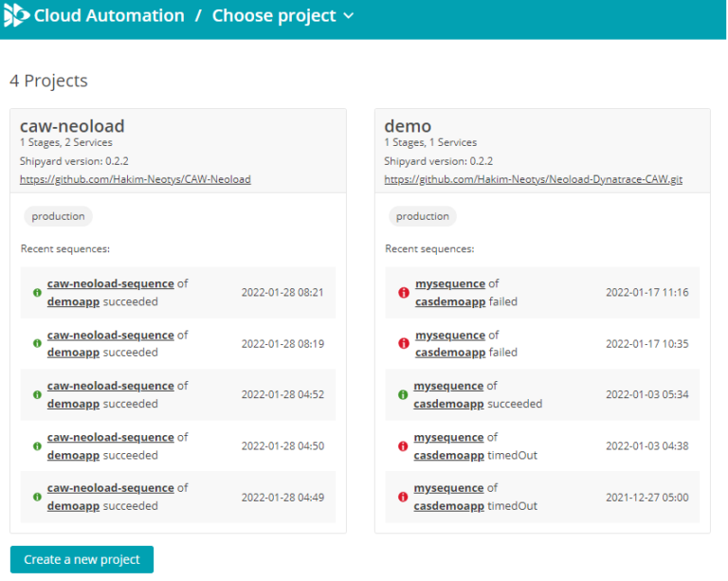Select the production stage tag in demo

(x=423, y=216)
